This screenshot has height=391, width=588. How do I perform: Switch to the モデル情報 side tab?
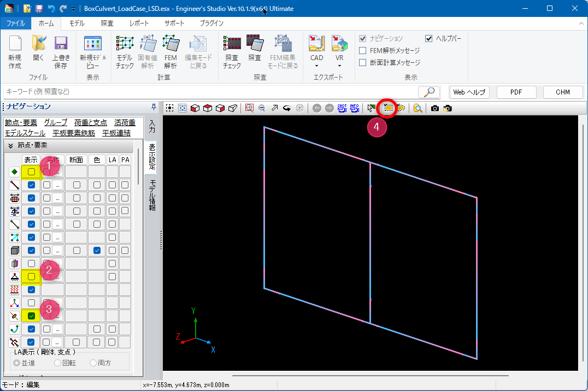click(152, 194)
